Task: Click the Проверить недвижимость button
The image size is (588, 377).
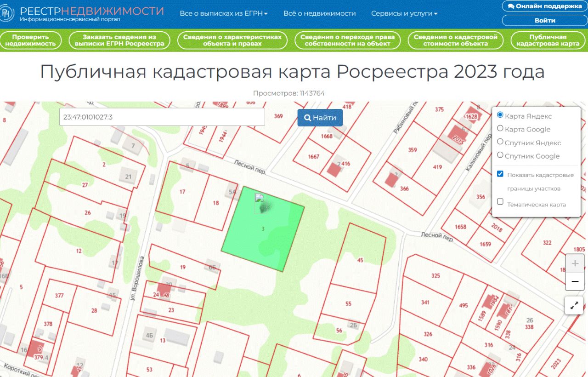Action: click(x=31, y=40)
